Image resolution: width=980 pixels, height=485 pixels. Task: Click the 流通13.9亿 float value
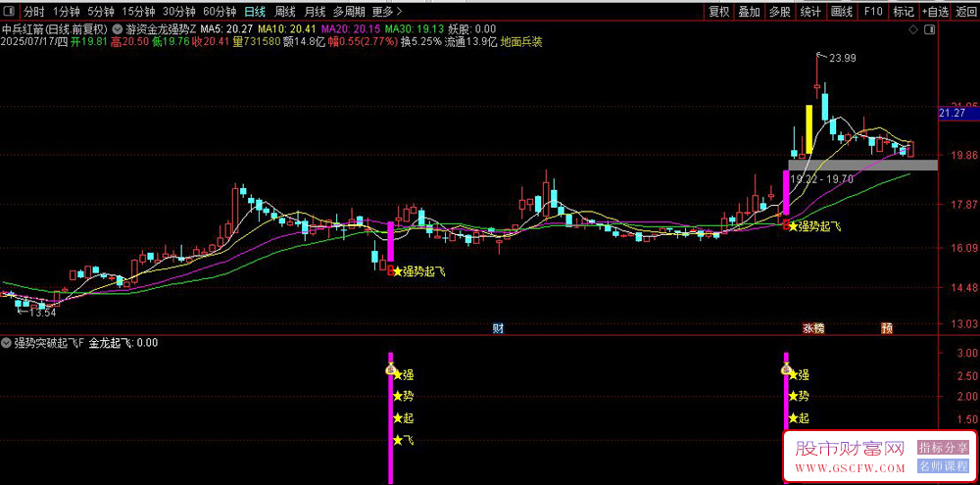click(470, 42)
